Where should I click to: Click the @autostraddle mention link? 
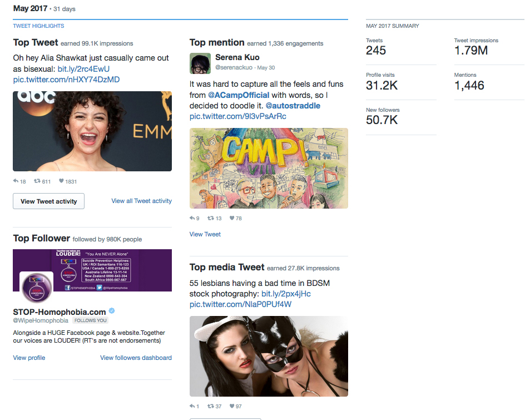click(293, 106)
